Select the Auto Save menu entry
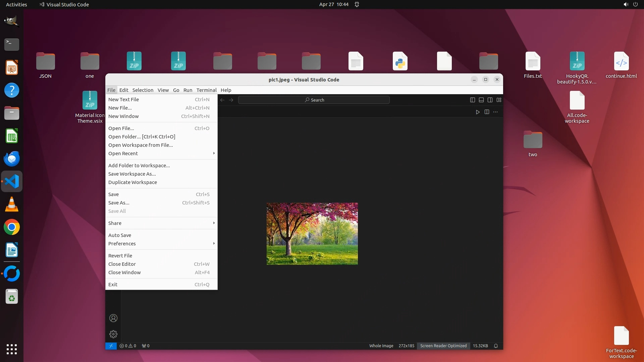The height and width of the screenshot is (362, 644). coord(120,235)
